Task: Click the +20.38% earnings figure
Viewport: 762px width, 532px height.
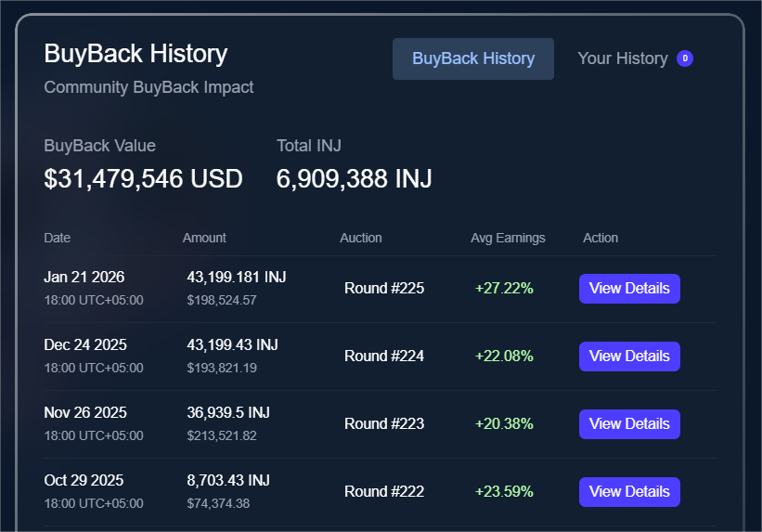Action: coord(504,423)
